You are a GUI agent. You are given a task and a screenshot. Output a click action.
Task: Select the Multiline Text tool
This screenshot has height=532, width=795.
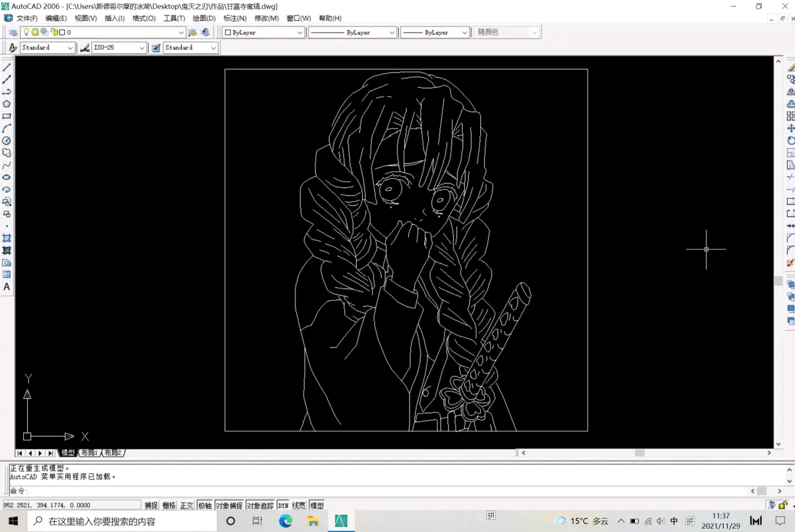coord(7,287)
